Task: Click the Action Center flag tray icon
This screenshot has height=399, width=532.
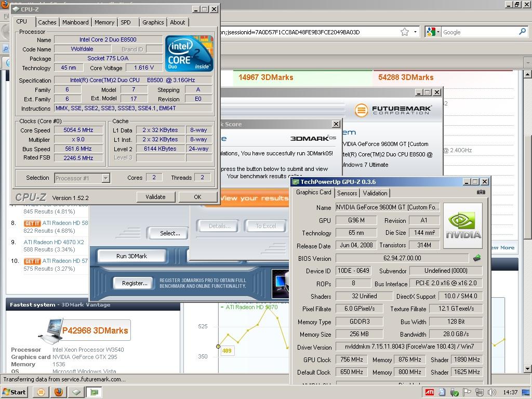Action: [467, 392]
